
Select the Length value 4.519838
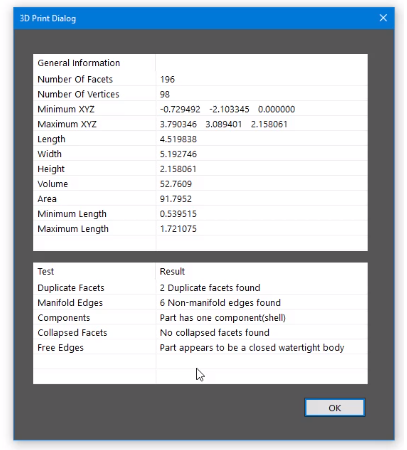[178, 139]
